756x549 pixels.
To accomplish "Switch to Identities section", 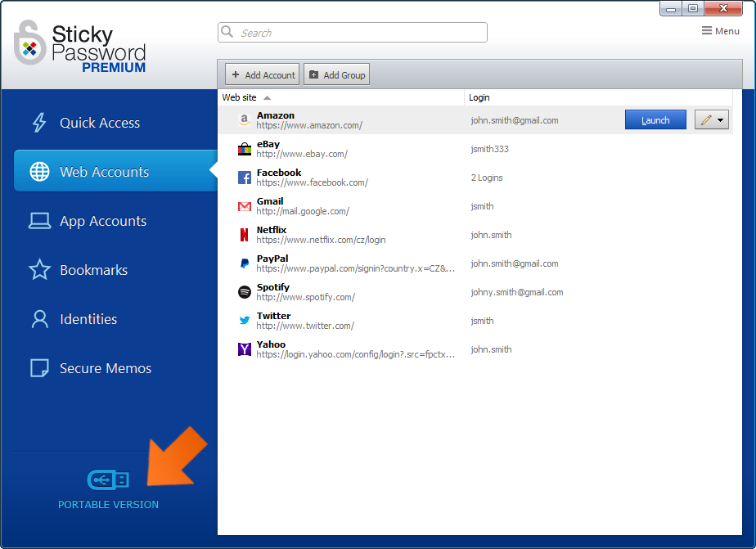I will pyautogui.click(x=88, y=319).
